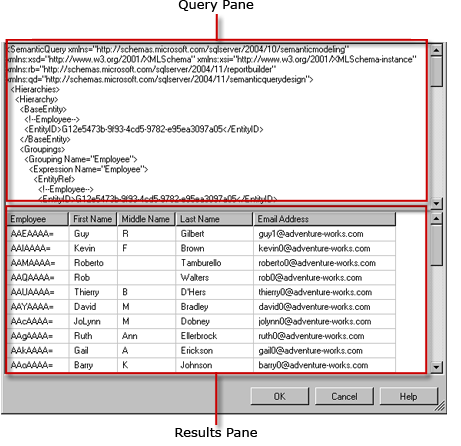Click Grouping Name="Employee" line in query
Screen dimensions: 461x446
coord(80,159)
